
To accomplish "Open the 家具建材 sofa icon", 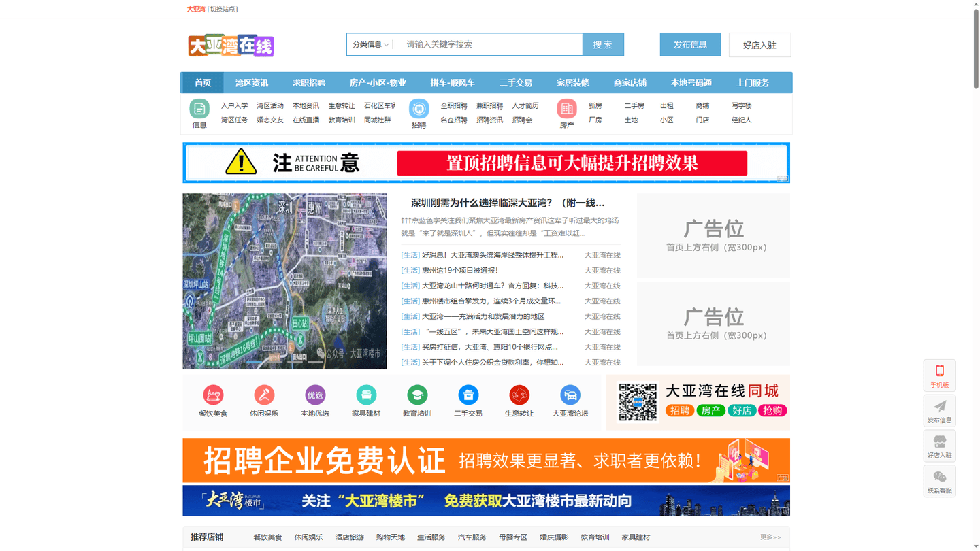I will coord(366,395).
